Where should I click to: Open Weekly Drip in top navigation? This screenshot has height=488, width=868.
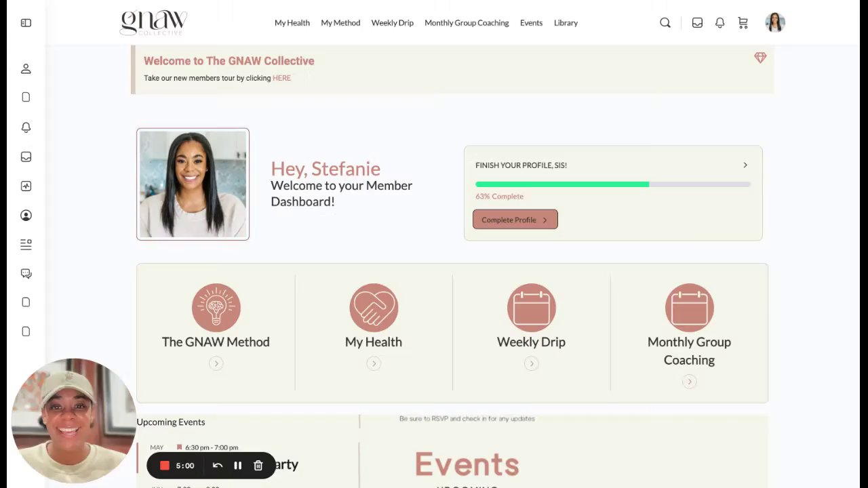point(393,23)
